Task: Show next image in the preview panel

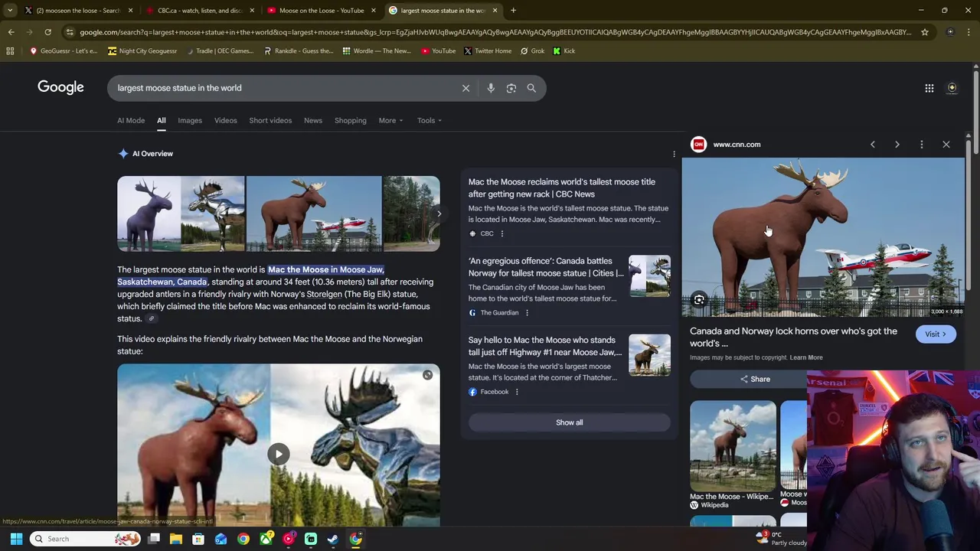Action: tap(897, 144)
